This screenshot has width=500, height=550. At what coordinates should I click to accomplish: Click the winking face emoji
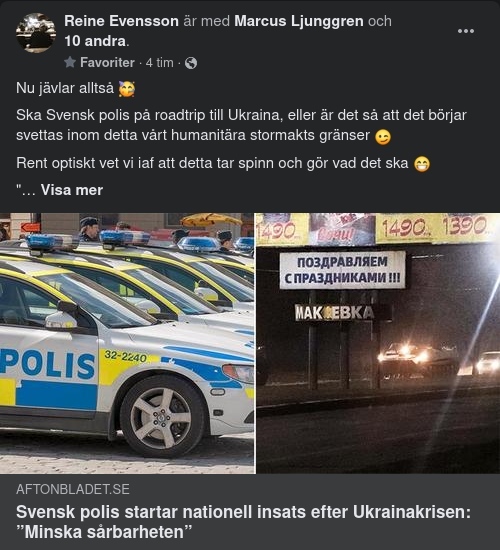pyautogui.click(x=383, y=136)
